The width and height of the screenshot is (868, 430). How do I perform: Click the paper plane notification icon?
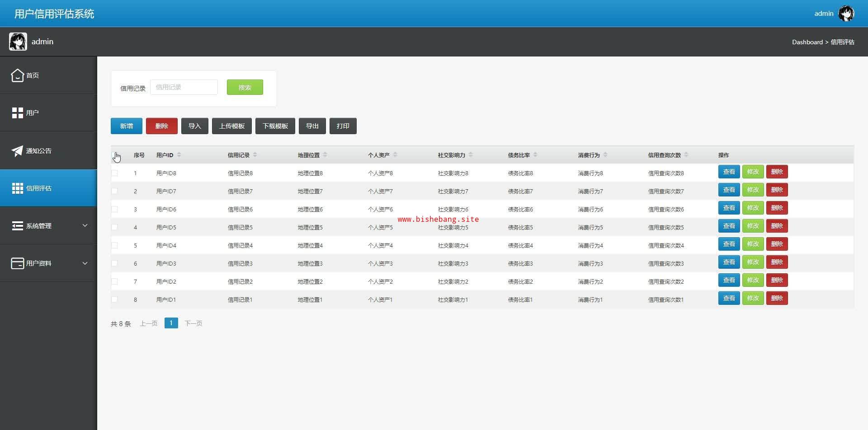click(x=17, y=151)
